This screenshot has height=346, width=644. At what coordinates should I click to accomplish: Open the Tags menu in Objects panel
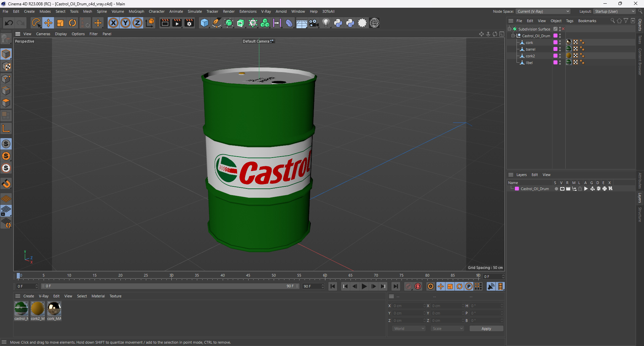click(570, 21)
